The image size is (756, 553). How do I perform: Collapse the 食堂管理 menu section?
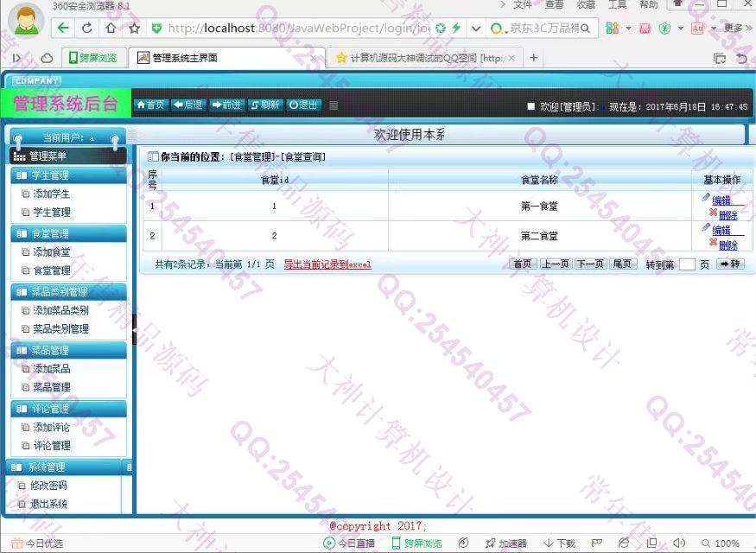pos(68,234)
